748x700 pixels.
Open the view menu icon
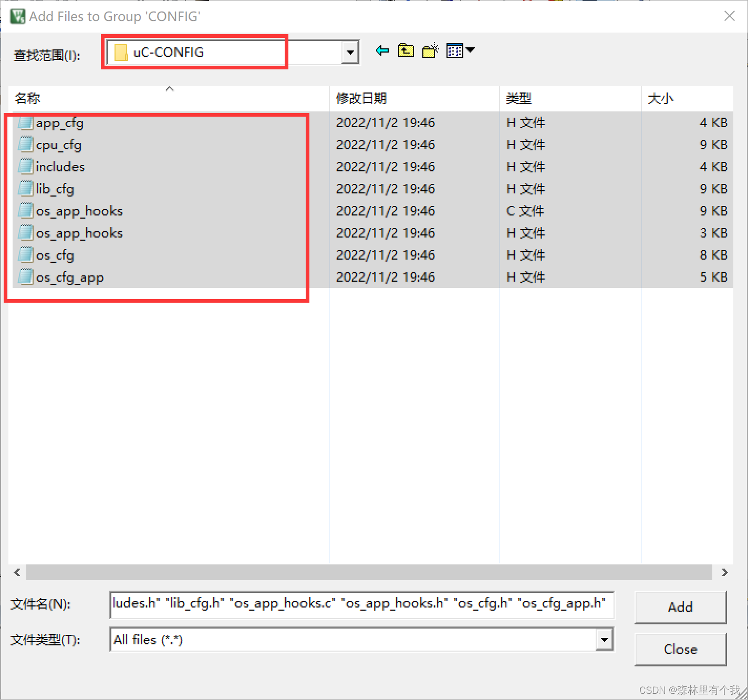click(x=455, y=51)
